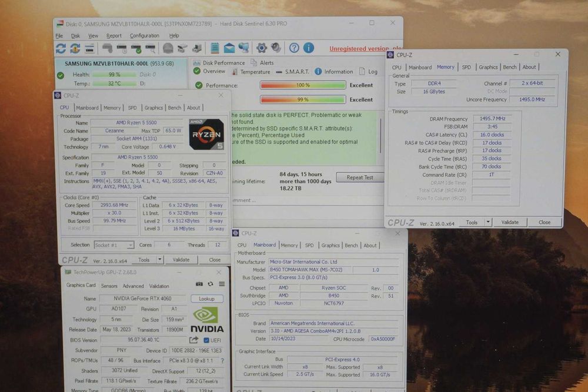
Task: Select the SPD tab in CPU-Z Memory window
Action: tap(466, 67)
